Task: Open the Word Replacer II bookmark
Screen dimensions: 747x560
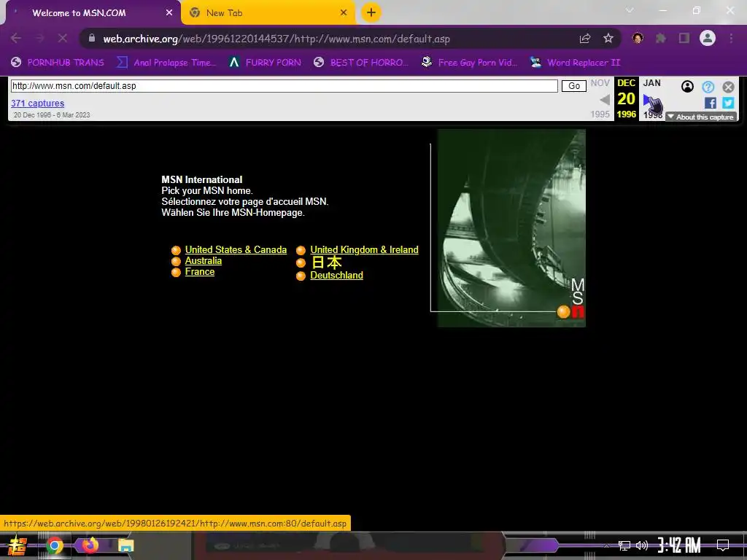Action: pos(575,63)
